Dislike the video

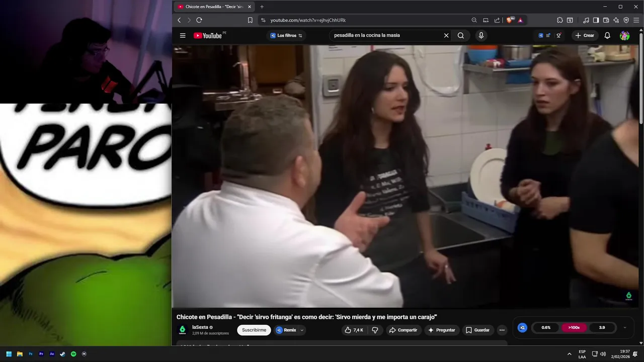pos(375,330)
